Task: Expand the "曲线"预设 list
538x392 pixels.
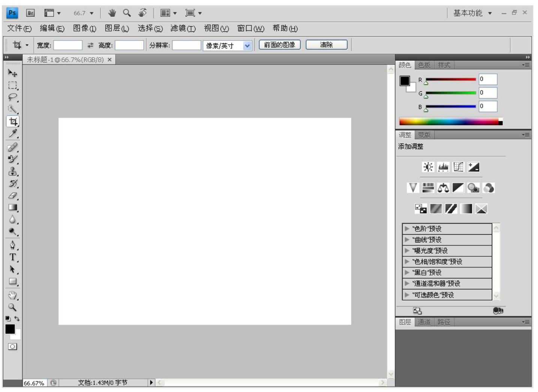Action: (x=407, y=239)
